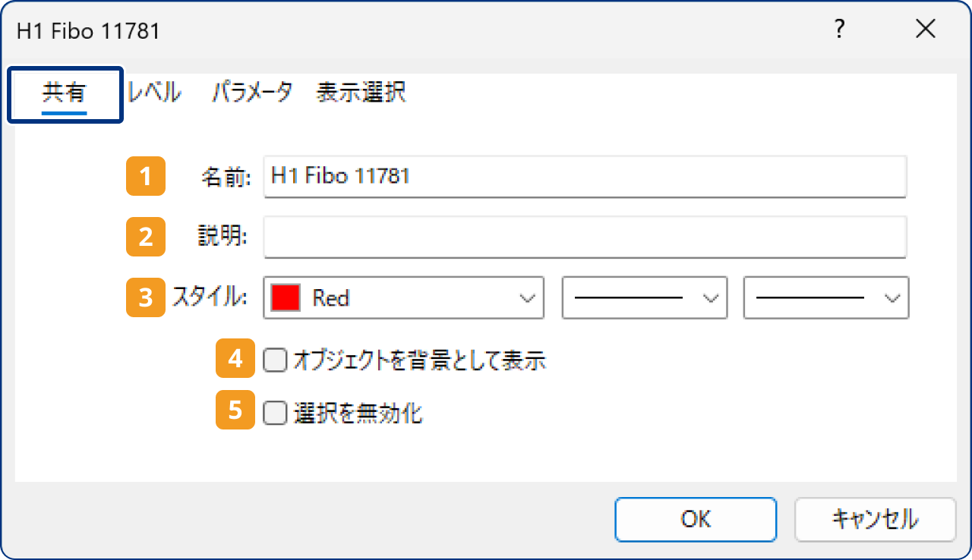Click the orange badge numbered 3
Image resolution: width=972 pixels, height=560 pixels.
(x=145, y=297)
